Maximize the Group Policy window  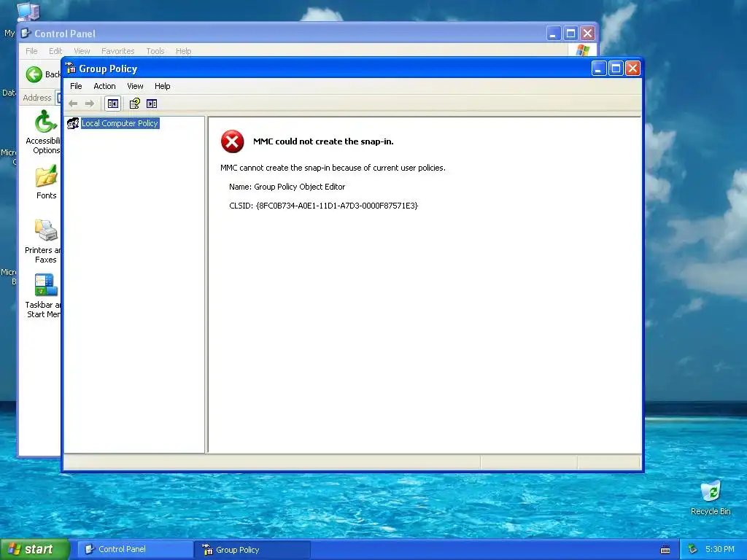pyautogui.click(x=616, y=69)
